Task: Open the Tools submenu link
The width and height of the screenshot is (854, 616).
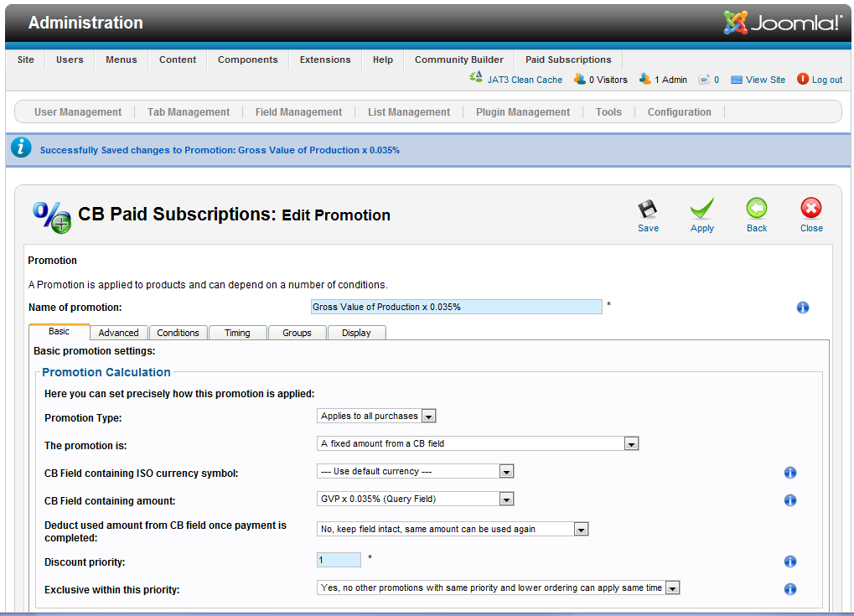Action: pyautogui.click(x=608, y=112)
